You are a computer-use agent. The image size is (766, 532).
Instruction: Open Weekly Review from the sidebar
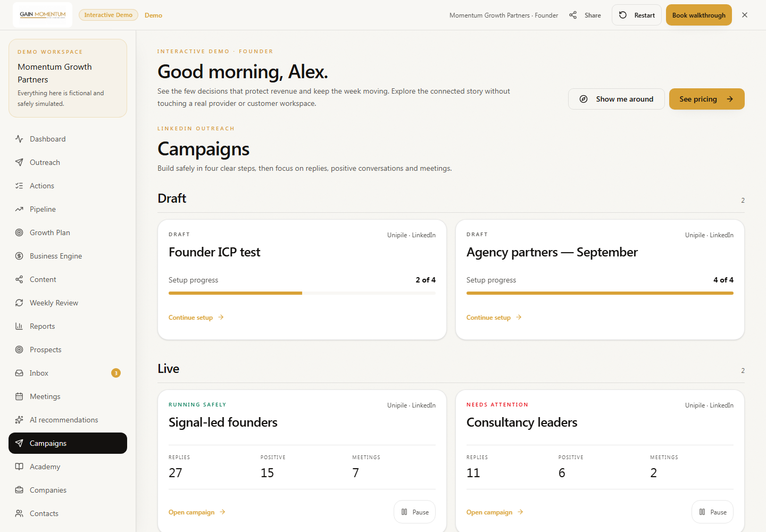click(x=68, y=303)
